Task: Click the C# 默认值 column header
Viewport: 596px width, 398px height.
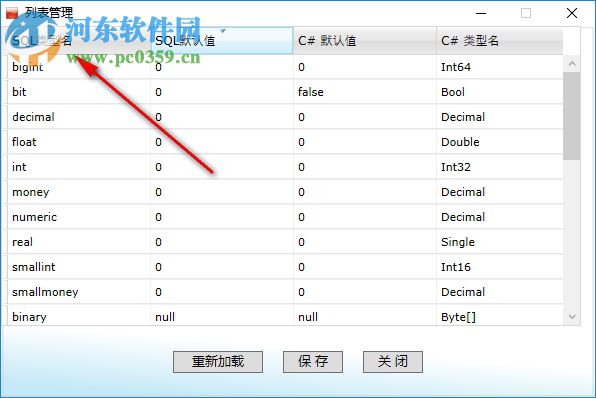Action: 365,41
